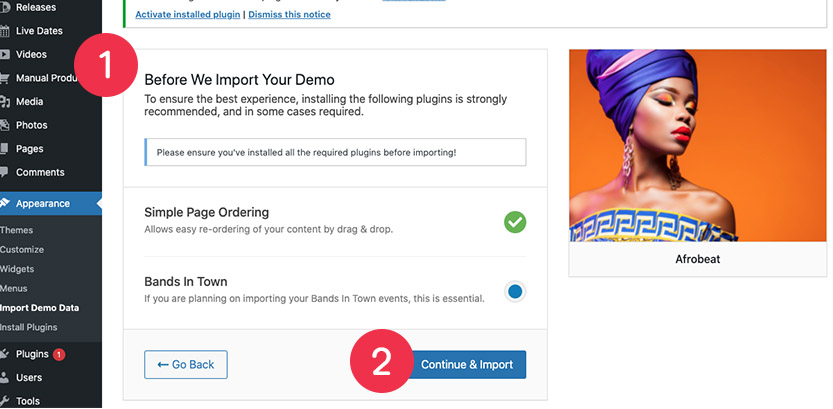
Task: Click the Live Dates calendar icon
Action: click(5, 31)
